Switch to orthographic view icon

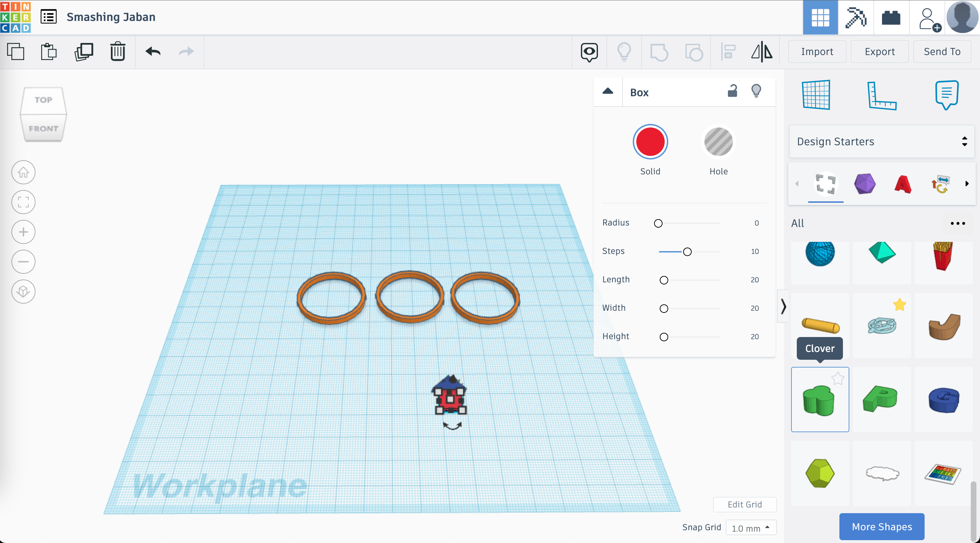[x=23, y=292]
